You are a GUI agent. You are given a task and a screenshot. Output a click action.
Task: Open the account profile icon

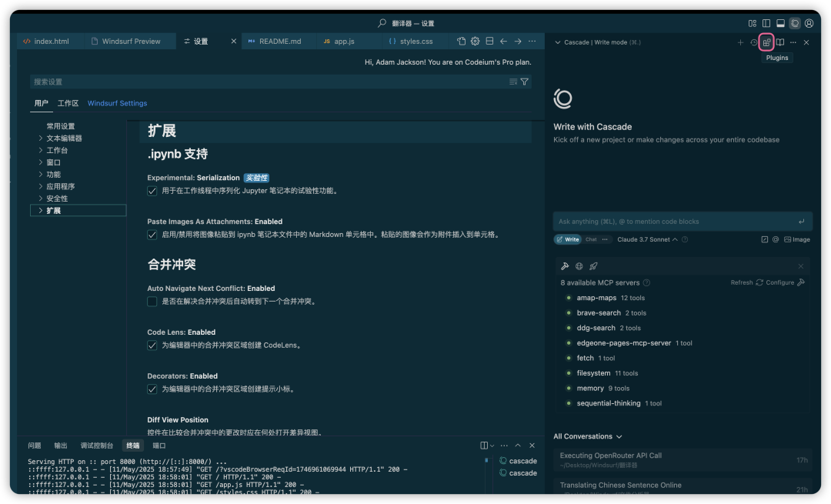pos(809,23)
